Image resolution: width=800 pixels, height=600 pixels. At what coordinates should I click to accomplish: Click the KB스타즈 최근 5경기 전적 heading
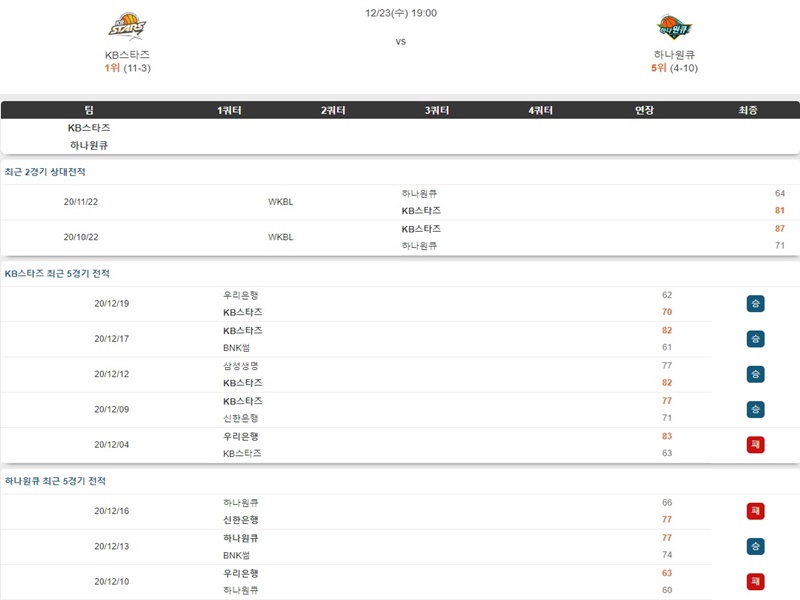tap(57, 273)
